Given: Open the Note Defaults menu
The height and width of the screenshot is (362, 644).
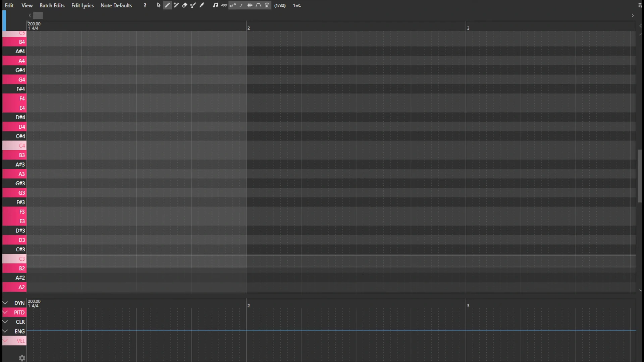Looking at the screenshot, I should pyautogui.click(x=116, y=5).
